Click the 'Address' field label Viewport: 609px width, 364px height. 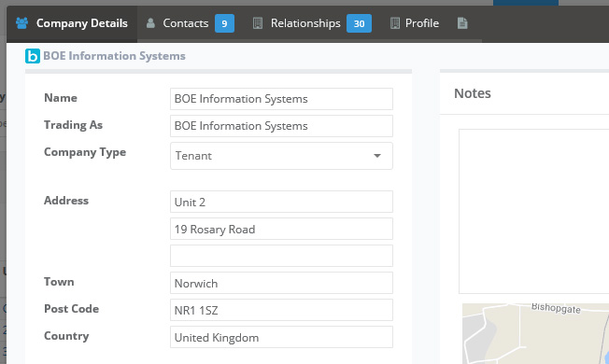(x=66, y=201)
